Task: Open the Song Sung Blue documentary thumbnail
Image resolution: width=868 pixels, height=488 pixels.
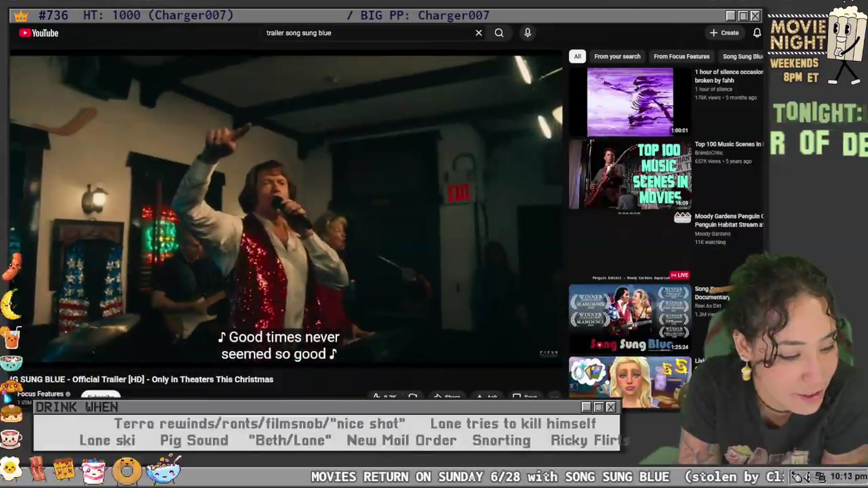Action: pyautogui.click(x=630, y=319)
